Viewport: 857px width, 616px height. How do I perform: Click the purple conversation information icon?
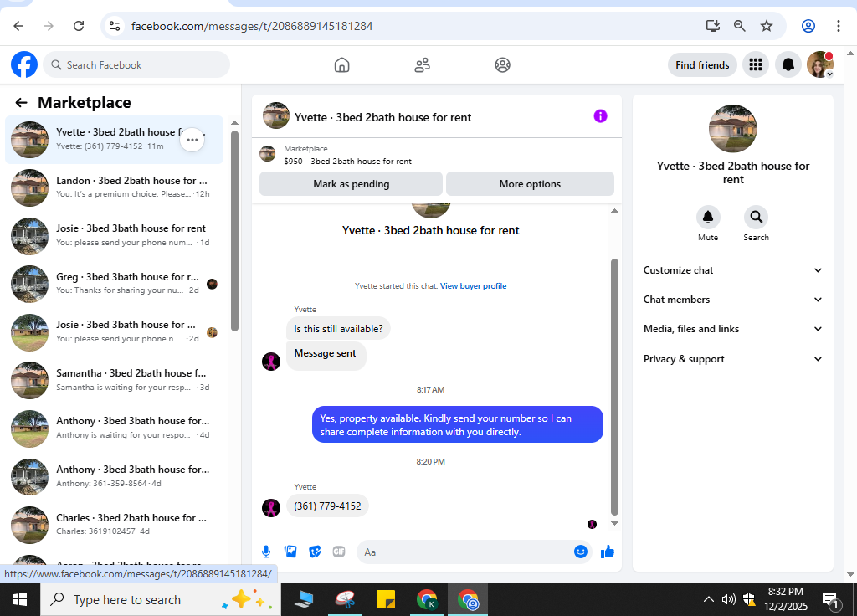click(600, 116)
